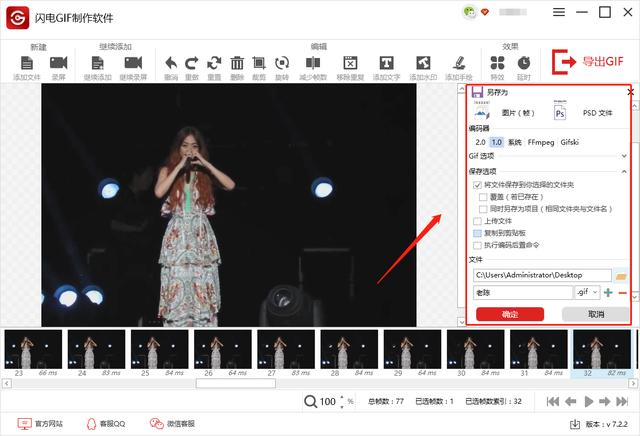Uncheck 将文件保存到你选择的文件夹 checkbox
Viewport: 640px width, 436px height.
pos(477,185)
